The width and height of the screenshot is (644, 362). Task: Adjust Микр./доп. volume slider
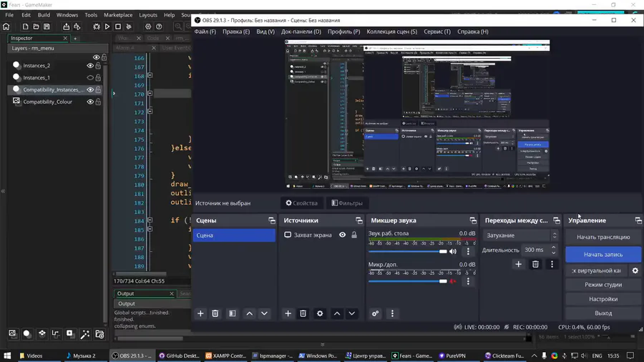407,281
